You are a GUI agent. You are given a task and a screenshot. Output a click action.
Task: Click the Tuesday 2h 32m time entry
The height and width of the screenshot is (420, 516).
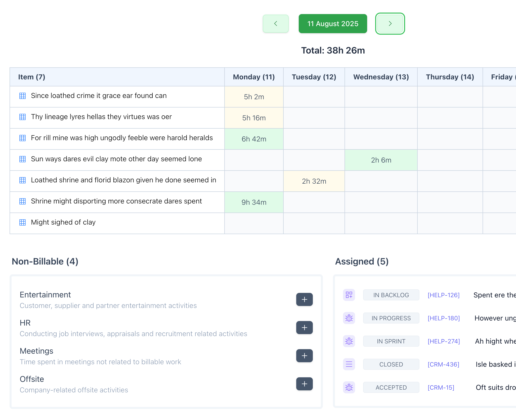tap(314, 181)
